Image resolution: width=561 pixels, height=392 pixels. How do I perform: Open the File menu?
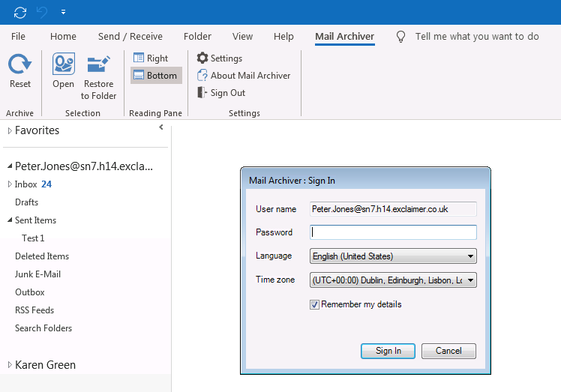point(18,37)
